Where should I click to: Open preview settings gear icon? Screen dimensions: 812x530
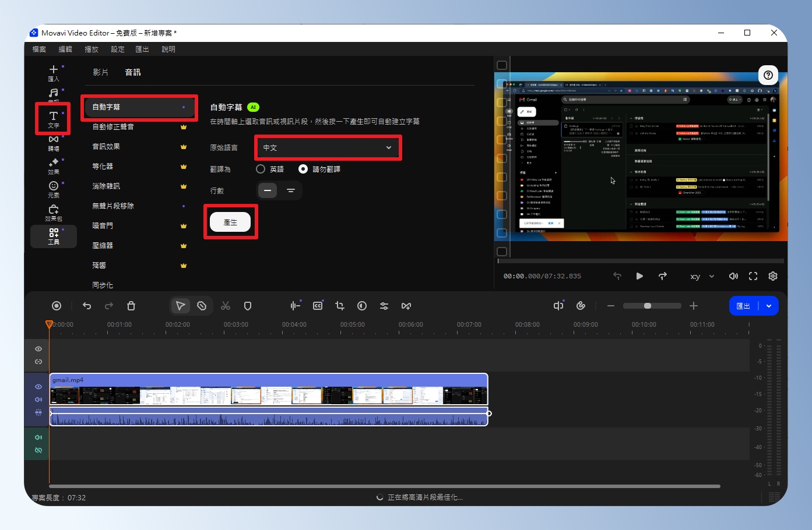(x=773, y=276)
